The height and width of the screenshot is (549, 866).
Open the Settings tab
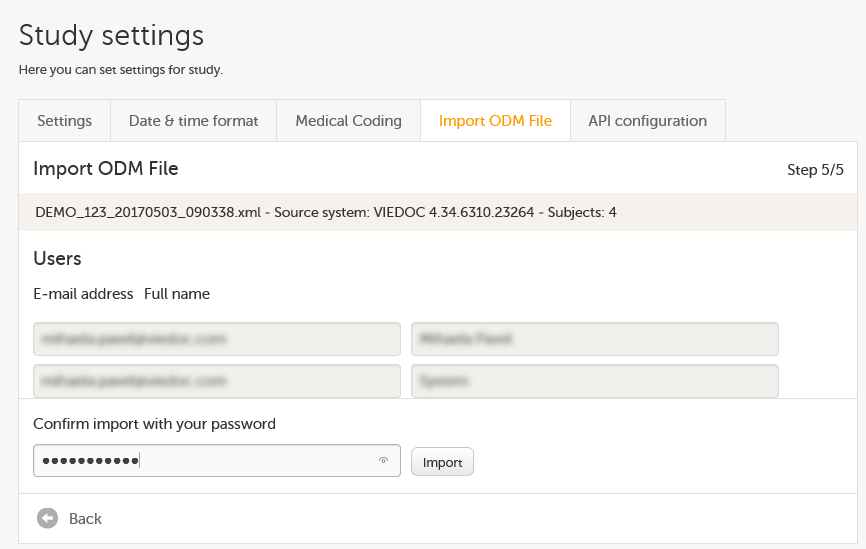64,121
